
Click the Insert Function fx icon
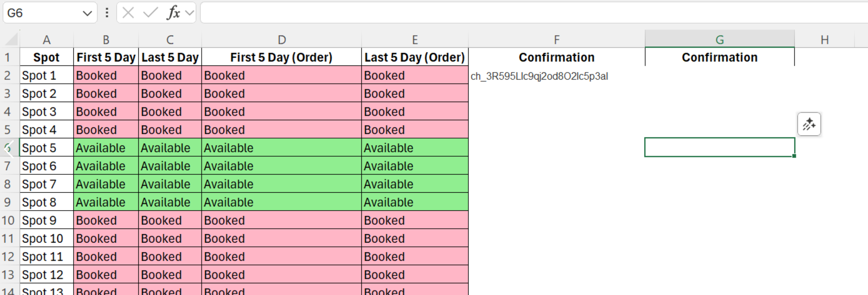coord(173,13)
